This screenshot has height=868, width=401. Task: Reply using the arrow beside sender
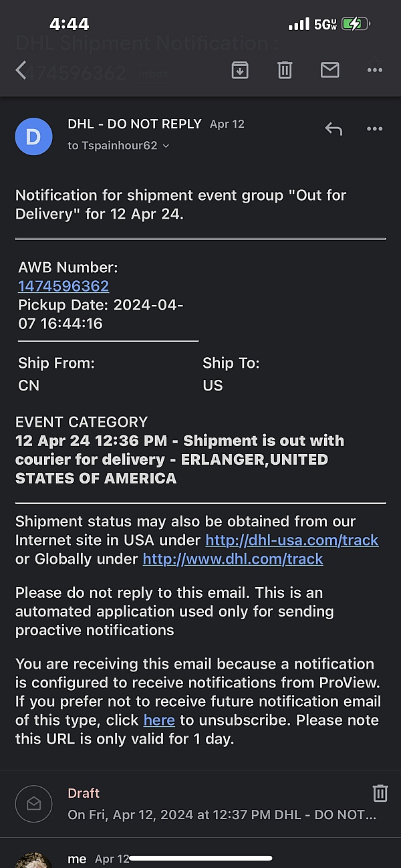(x=333, y=129)
